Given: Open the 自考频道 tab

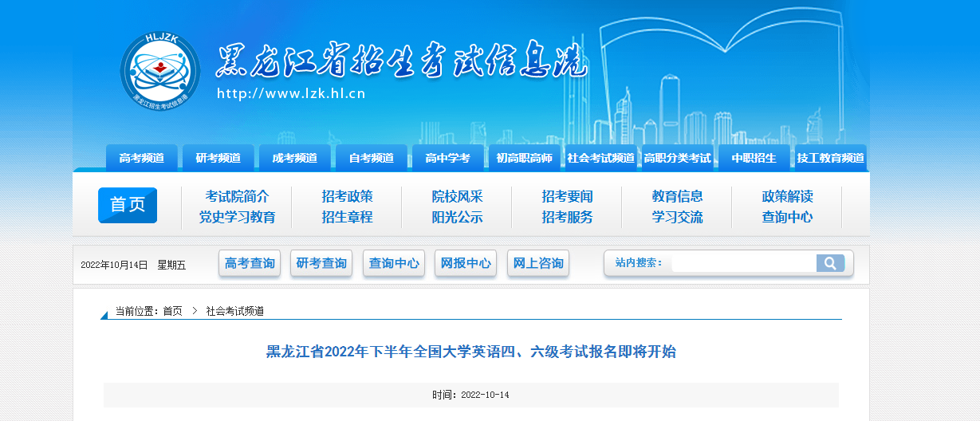Looking at the screenshot, I should coord(371,158).
